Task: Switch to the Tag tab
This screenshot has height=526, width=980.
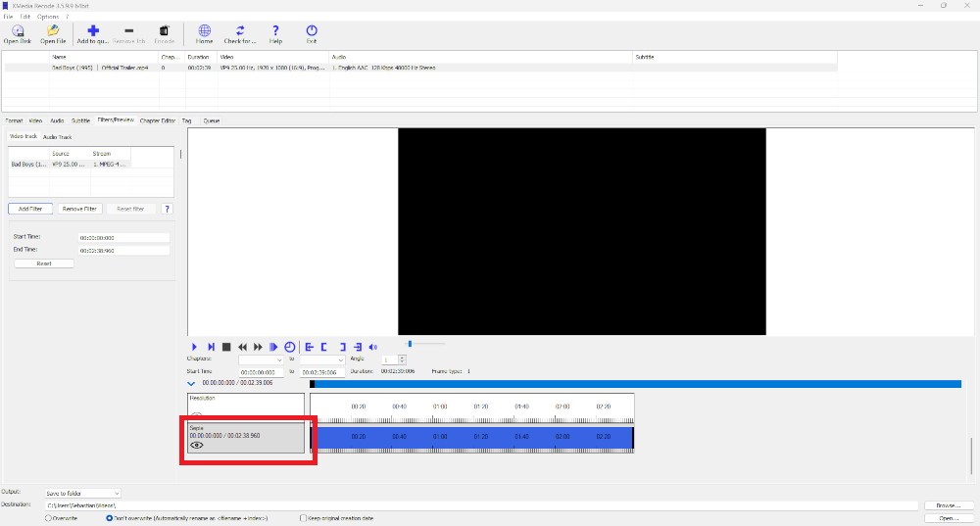Action: pos(186,120)
